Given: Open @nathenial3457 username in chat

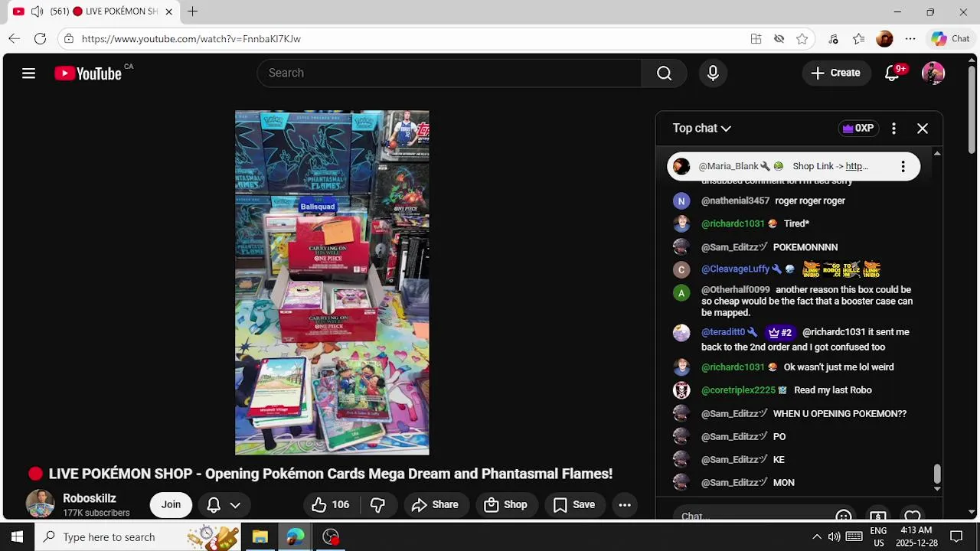Looking at the screenshot, I should coord(735,201).
